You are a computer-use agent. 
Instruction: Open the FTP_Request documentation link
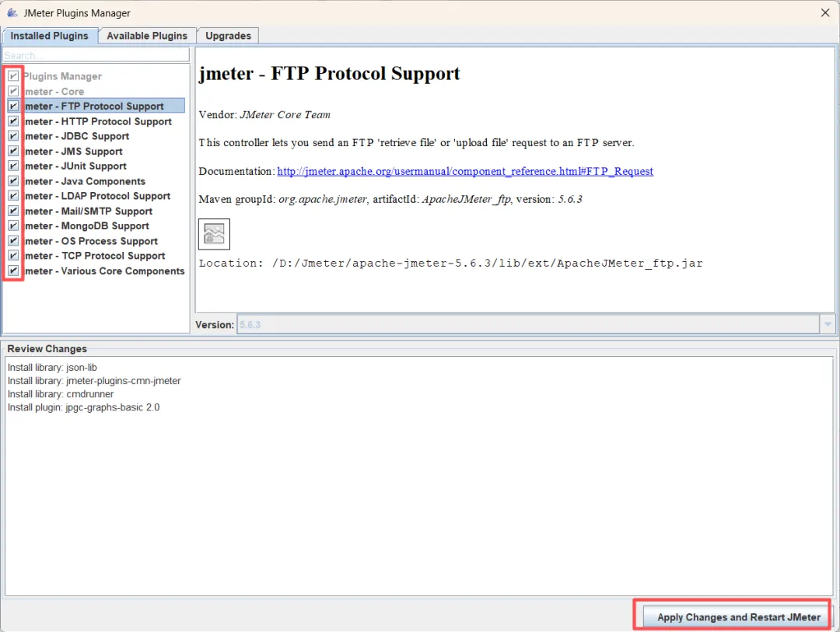tap(465, 171)
